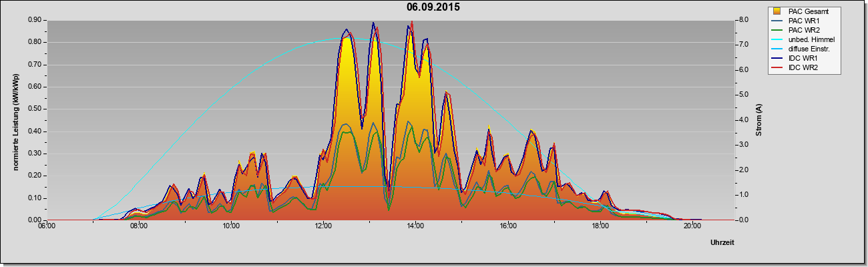This screenshot has height=267, width=868.
Task: Click the Uhrzeit axis label
Action: [x=722, y=243]
